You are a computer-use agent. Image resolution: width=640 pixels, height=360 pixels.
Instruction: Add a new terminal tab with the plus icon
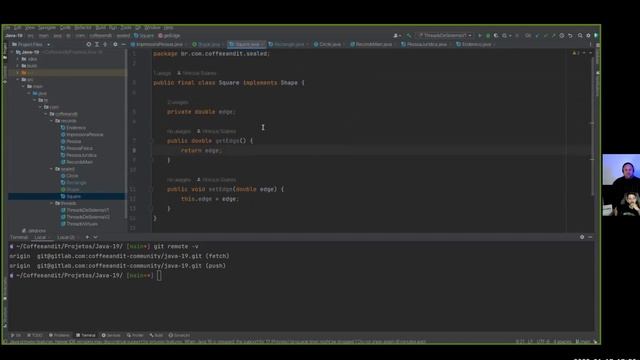tap(87, 237)
